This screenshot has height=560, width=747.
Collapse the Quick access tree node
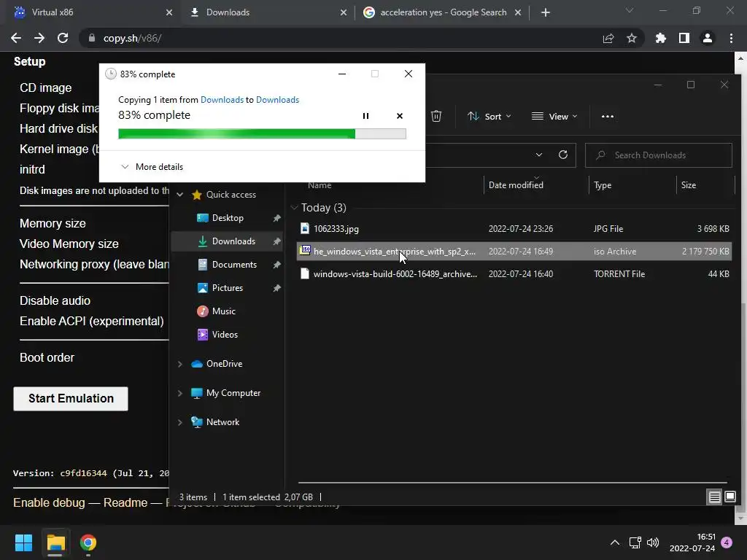pos(180,195)
